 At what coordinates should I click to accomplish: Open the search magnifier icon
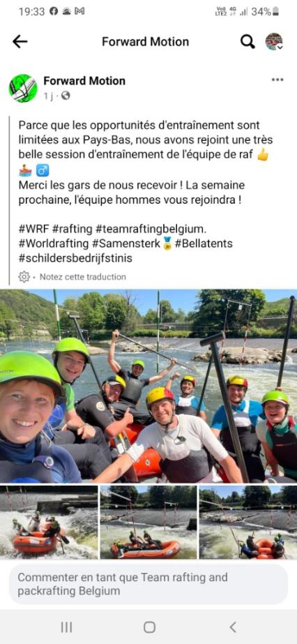247,41
